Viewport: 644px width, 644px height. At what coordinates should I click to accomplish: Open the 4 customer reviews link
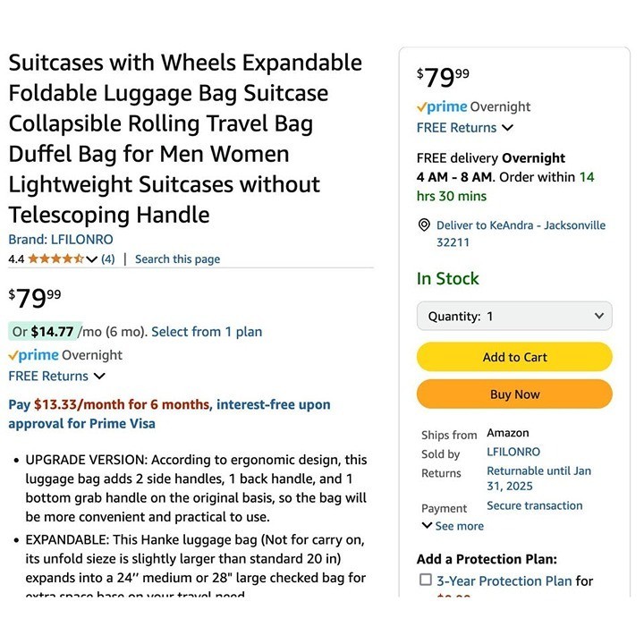(107, 259)
